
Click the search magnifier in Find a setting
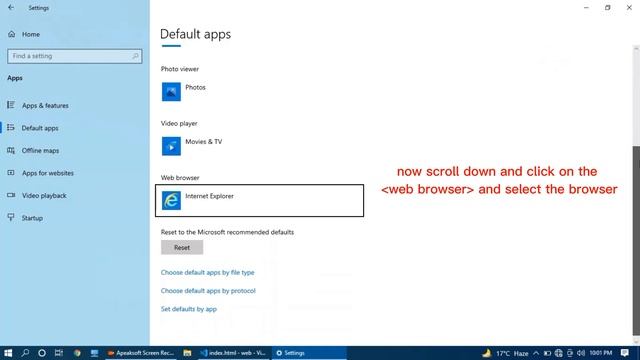135,56
